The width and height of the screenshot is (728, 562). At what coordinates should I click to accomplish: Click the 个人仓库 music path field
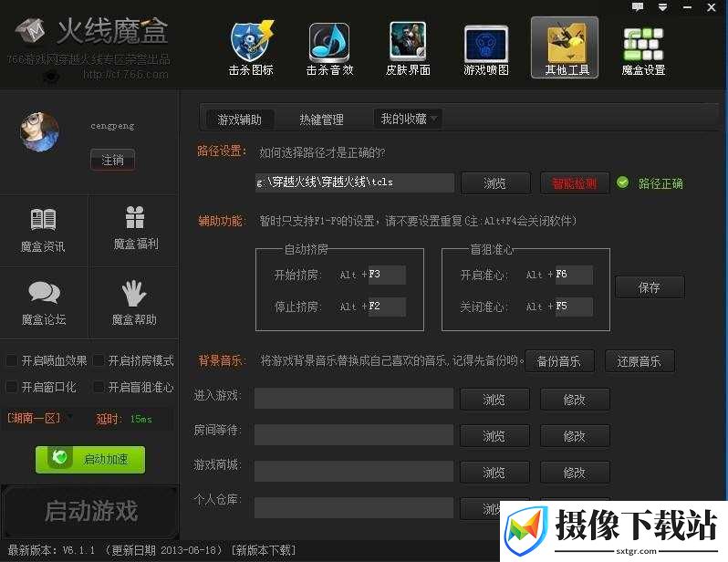click(x=354, y=507)
